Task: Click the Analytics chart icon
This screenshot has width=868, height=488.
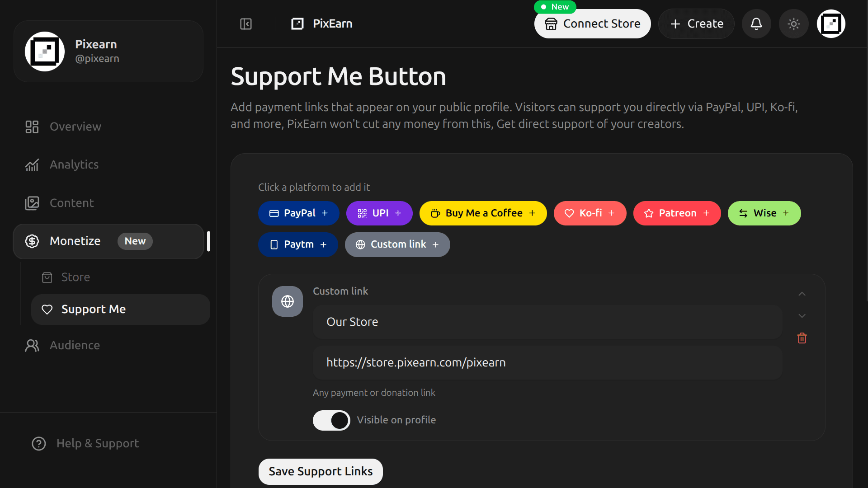Action: pyautogui.click(x=32, y=165)
